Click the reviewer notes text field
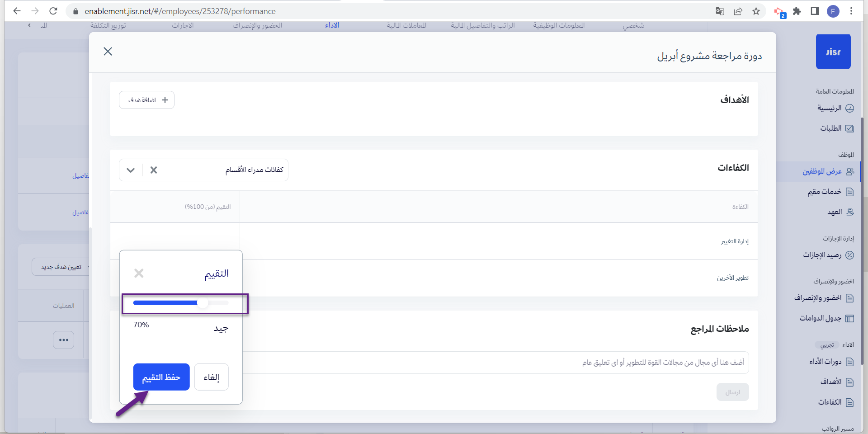Viewport: 868px width, 434px height. click(497, 363)
